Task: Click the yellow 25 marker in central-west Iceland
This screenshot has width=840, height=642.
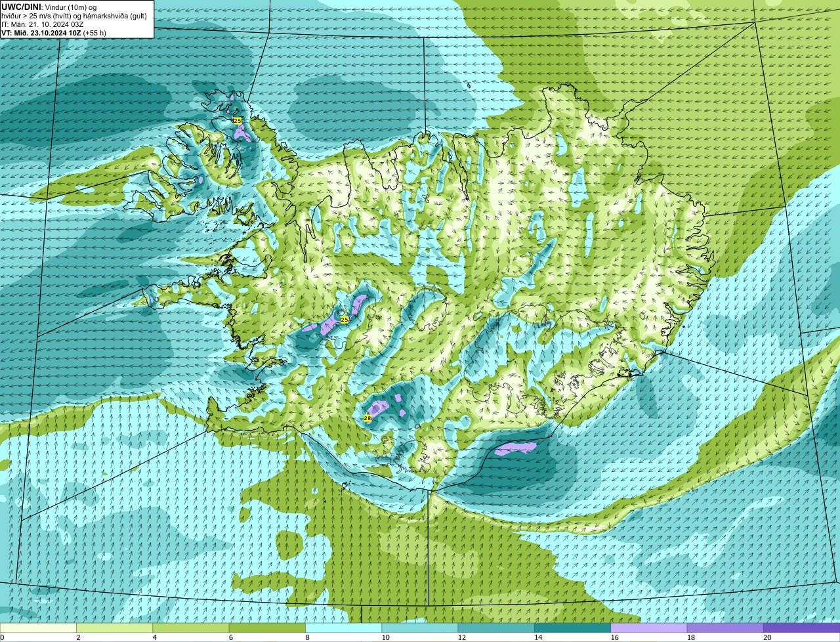Action: (x=345, y=319)
